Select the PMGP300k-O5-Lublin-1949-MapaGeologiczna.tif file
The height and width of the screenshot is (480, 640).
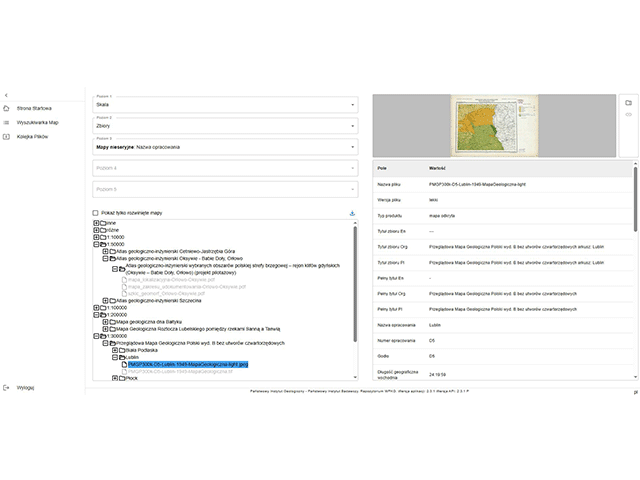pyautogui.click(x=180, y=371)
